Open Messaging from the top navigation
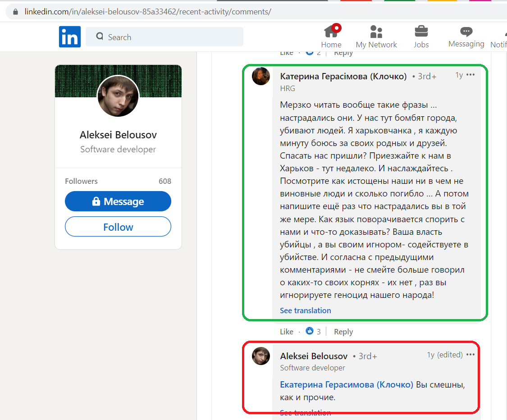Viewport: 507px width, 420px height. tap(466, 37)
